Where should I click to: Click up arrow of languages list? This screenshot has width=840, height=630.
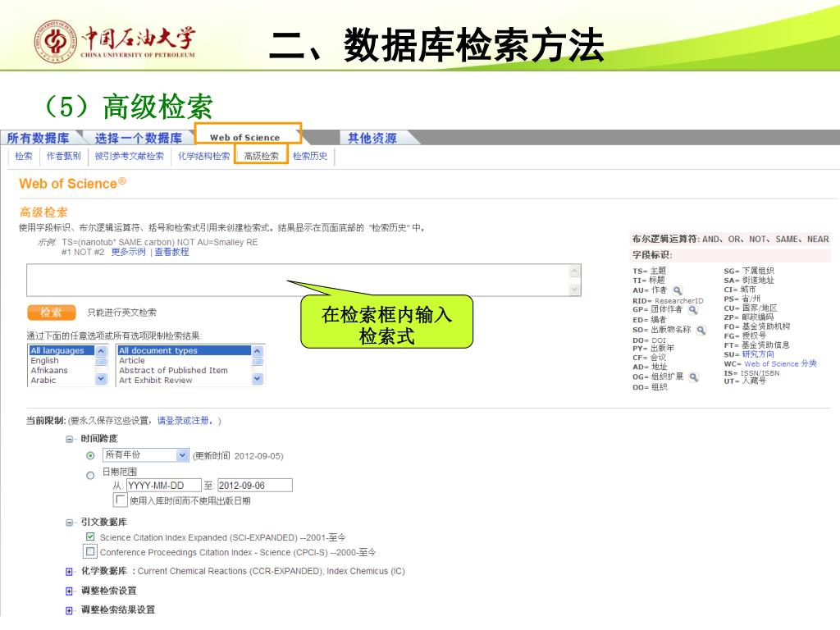[x=101, y=351]
